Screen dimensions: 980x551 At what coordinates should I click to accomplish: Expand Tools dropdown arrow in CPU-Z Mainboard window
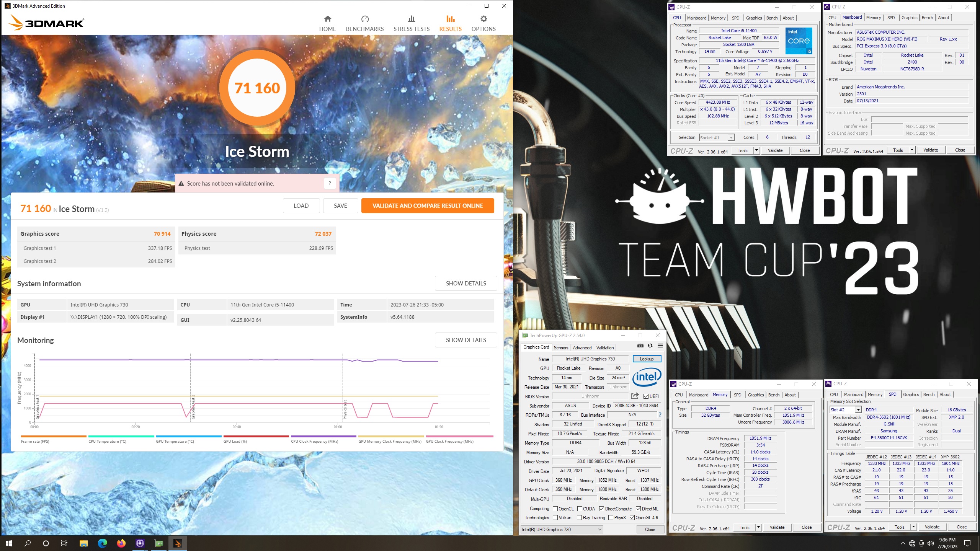pyautogui.click(x=912, y=150)
